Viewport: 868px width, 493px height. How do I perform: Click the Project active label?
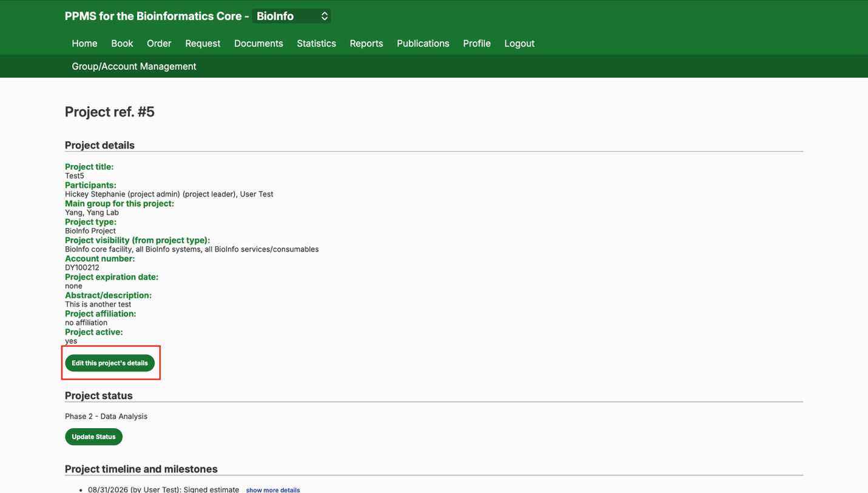[94, 332]
